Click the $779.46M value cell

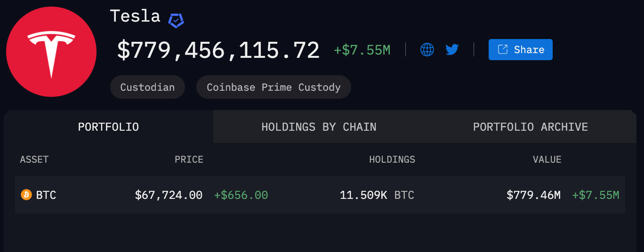[533, 195]
